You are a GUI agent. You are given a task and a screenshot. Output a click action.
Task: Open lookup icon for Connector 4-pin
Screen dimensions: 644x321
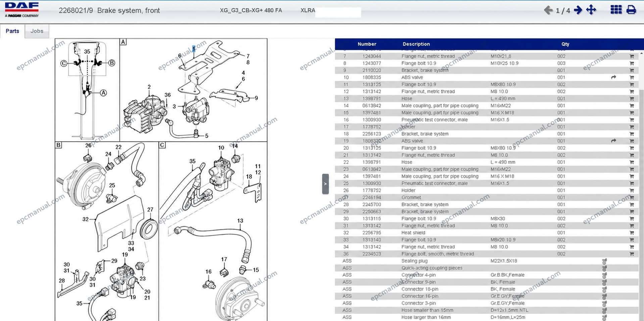tap(604, 275)
